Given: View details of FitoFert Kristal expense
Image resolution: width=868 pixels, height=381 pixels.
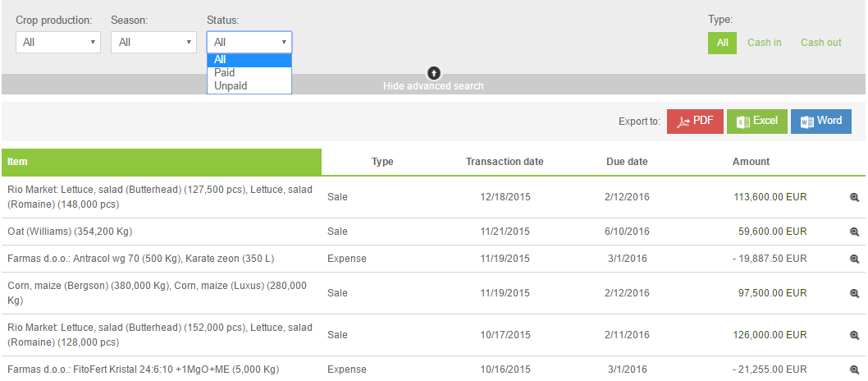Looking at the screenshot, I should pos(854,370).
